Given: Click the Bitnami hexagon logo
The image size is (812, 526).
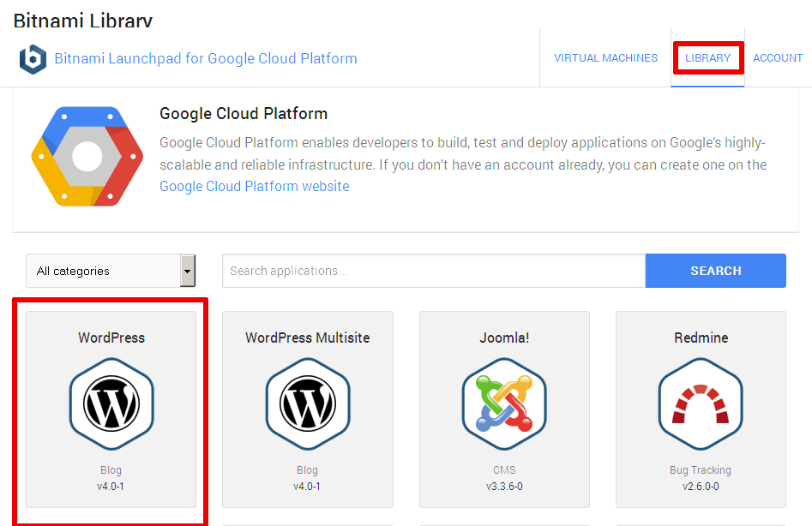Looking at the screenshot, I should click(33, 59).
